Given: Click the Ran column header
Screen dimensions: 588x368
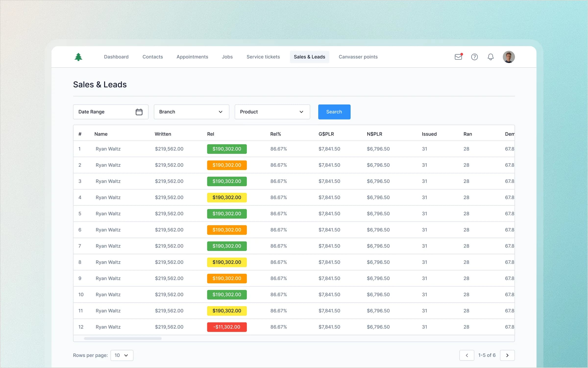Looking at the screenshot, I should [x=467, y=134].
